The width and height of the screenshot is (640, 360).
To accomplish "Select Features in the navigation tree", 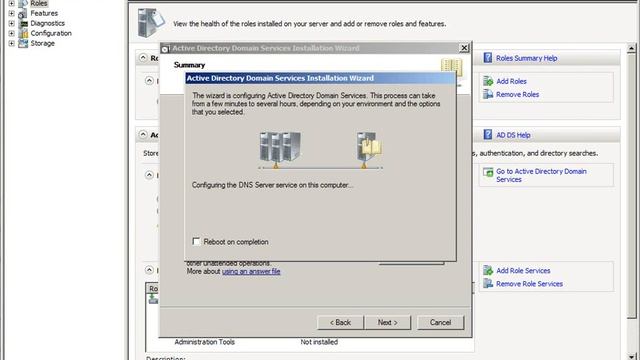I will tap(44, 13).
